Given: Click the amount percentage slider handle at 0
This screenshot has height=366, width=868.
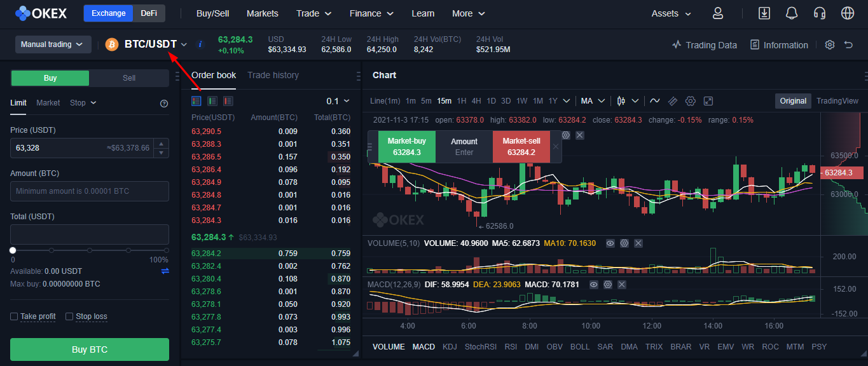Looking at the screenshot, I should (x=13, y=250).
